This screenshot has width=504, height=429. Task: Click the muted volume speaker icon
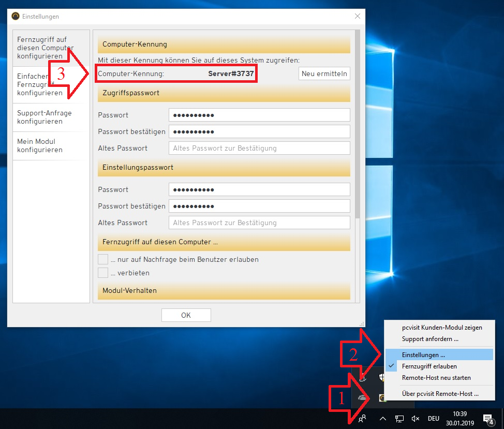point(415,419)
